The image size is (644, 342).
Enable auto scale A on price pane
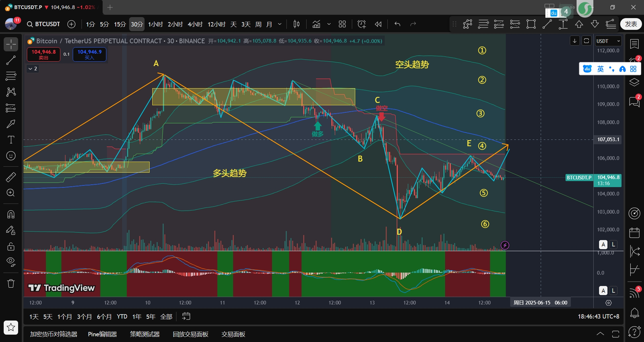click(603, 244)
